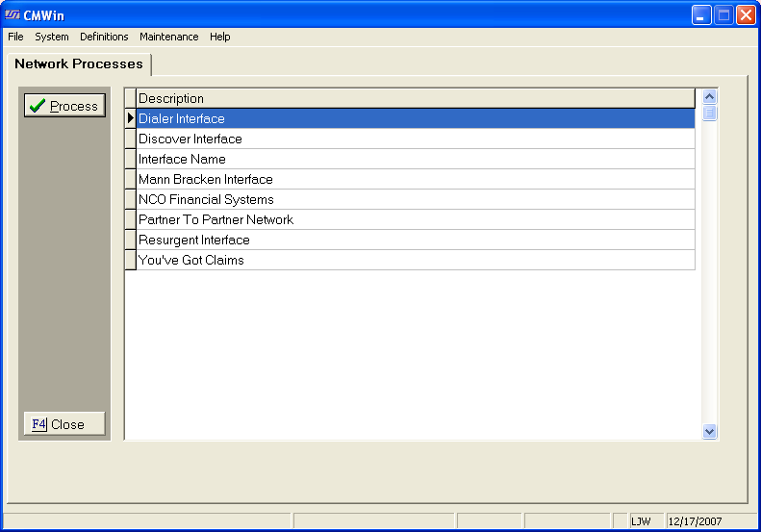Open the Maintenance menu
Image resolution: width=761 pixels, height=532 pixels.
tap(168, 37)
